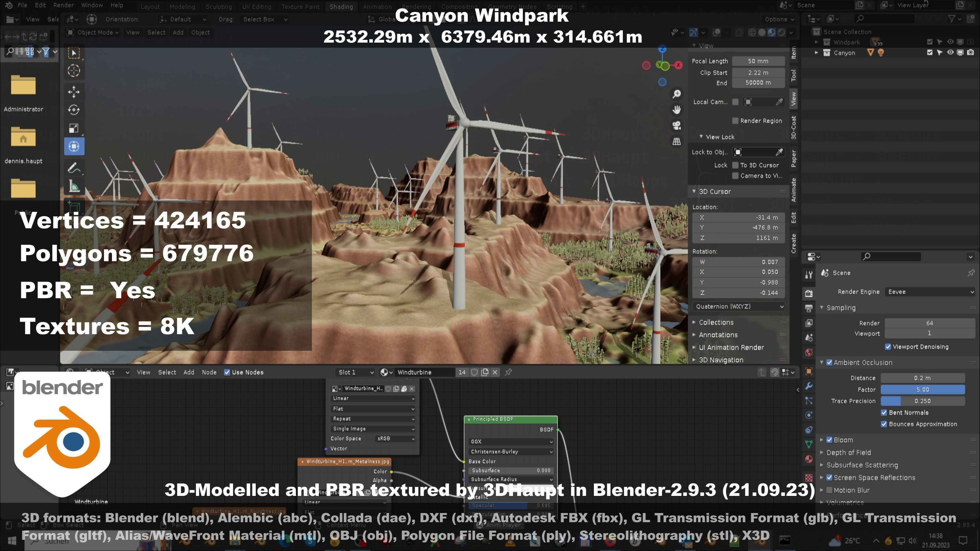Select rendered viewport shading mode

point(781,33)
